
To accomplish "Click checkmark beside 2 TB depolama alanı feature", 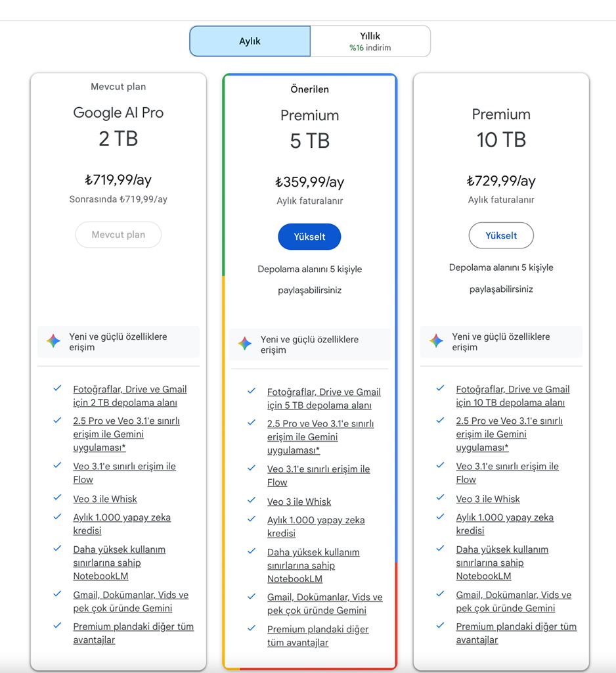I will point(58,388).
